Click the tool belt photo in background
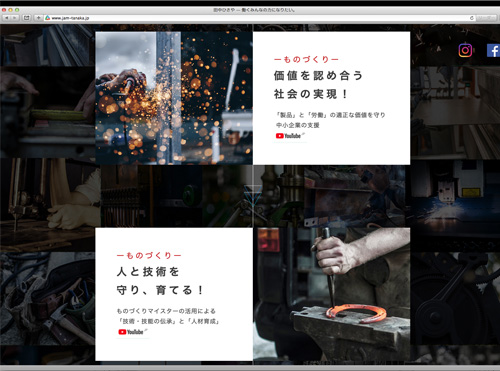The height and width of the screenshot is (371, 500). pos(47,298)
